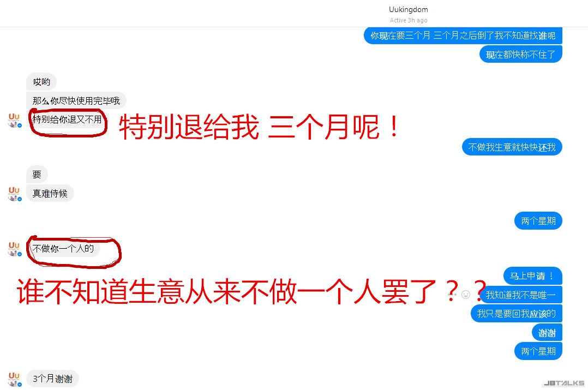Select the 马上申请！ sent message

(x=532, y=276)
